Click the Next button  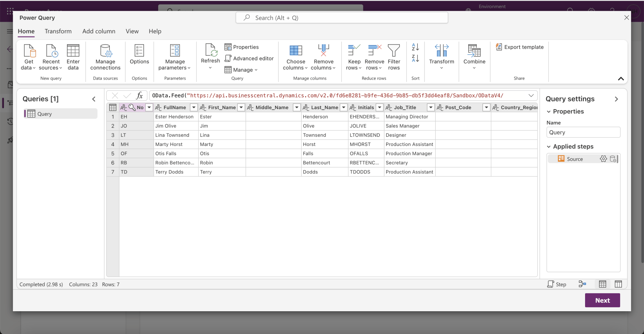coord(602,300)
